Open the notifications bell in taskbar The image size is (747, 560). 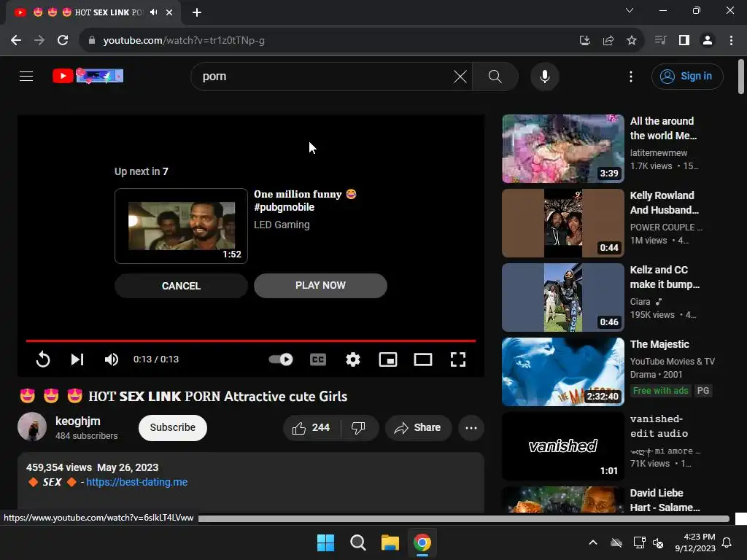click(x=727, y=542)
